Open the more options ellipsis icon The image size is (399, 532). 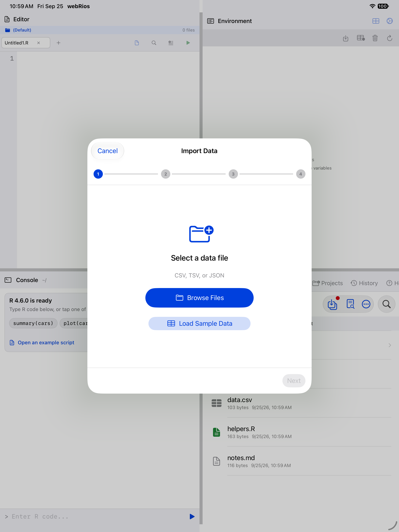pos(366,304)
